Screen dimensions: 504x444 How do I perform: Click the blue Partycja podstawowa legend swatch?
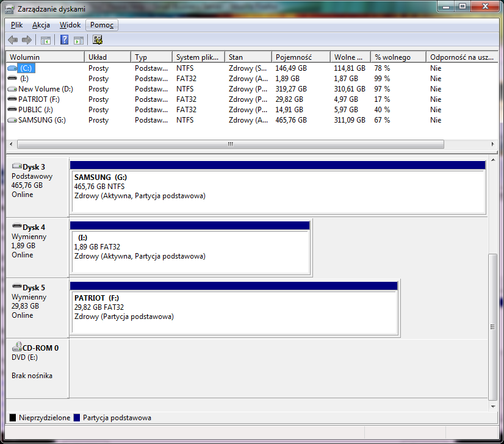click(76, 418)
